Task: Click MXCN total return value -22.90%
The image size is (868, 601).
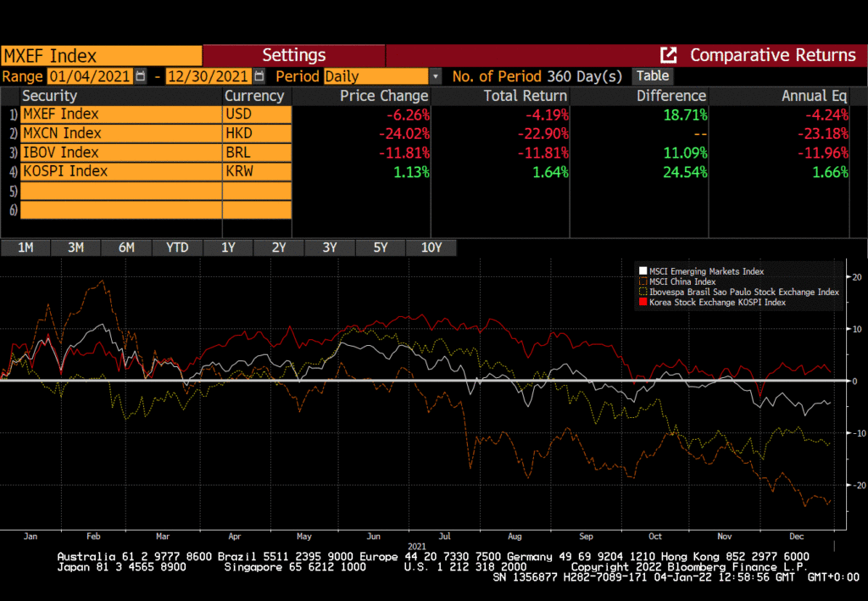Action: 543,134
